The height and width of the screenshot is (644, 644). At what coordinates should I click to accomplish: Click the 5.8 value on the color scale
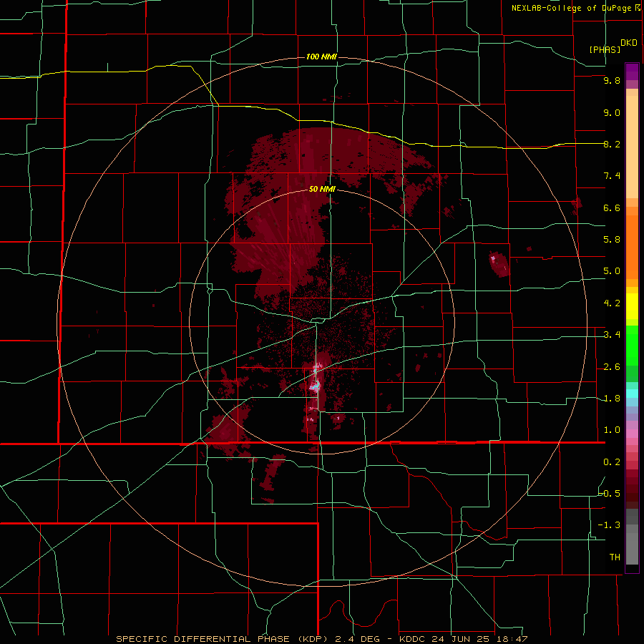pos(612,240)
